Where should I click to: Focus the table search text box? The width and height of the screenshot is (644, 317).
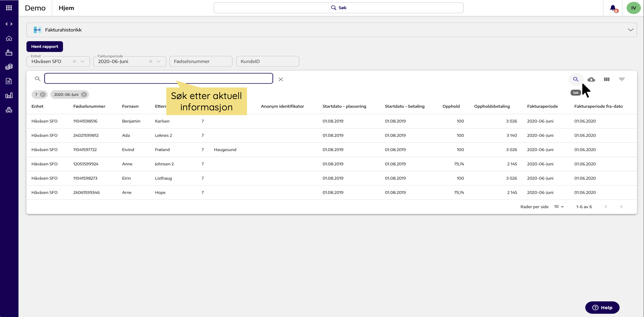[x=159, y=78]
